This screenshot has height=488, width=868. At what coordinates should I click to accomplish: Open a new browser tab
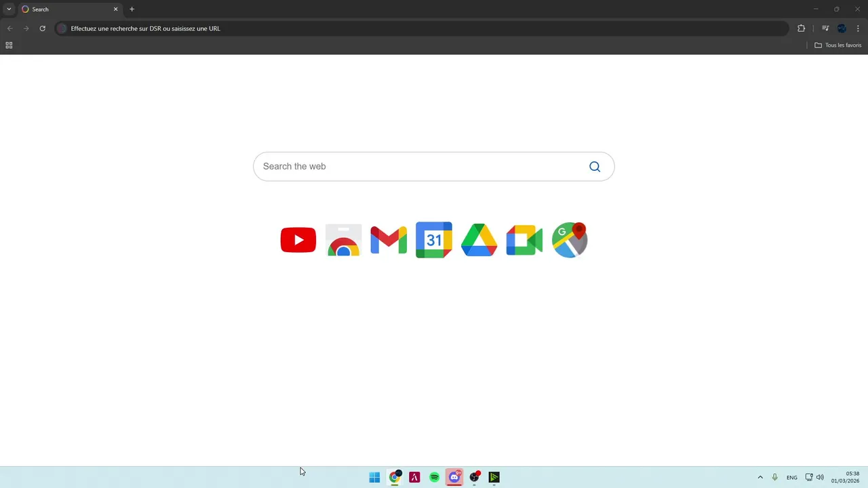[132, 9]
